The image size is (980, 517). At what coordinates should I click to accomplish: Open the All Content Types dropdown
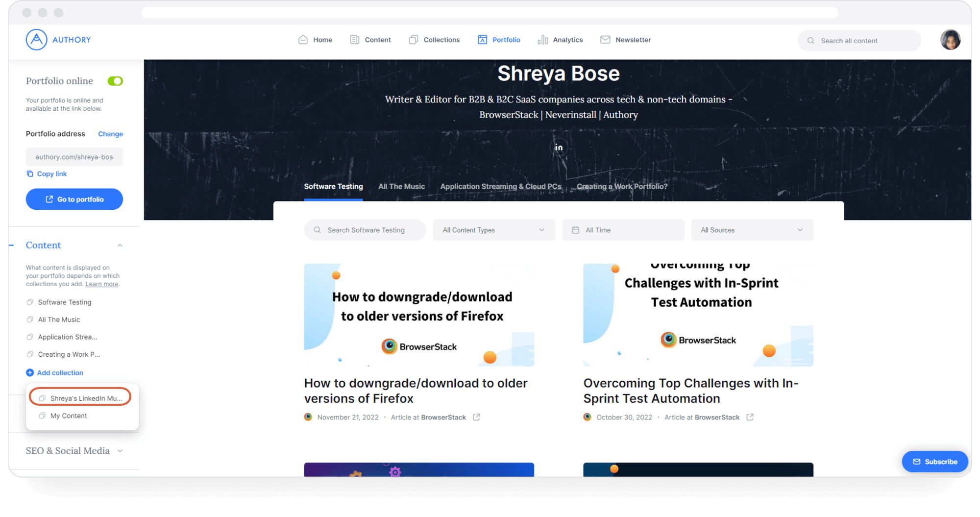click(x=493, y=230)
